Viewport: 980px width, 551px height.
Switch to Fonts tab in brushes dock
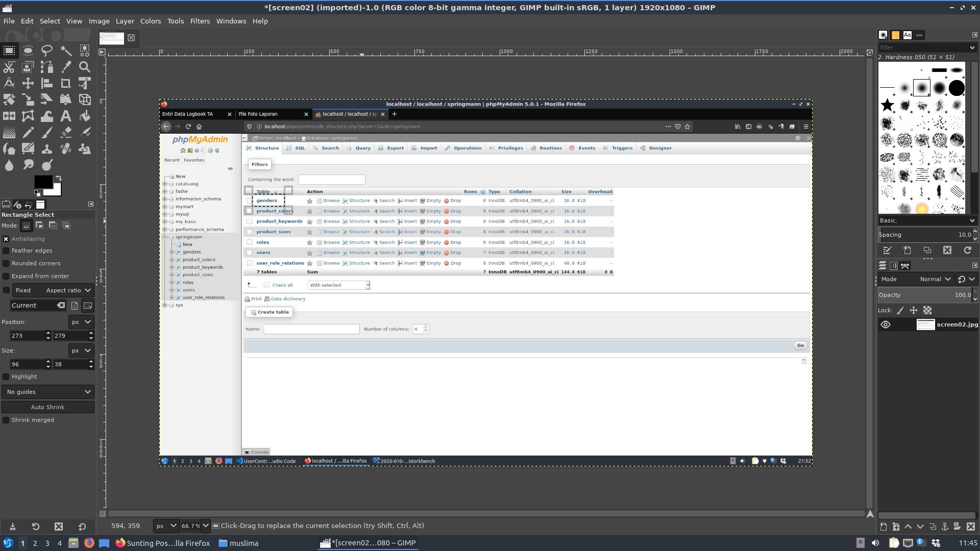907,35
